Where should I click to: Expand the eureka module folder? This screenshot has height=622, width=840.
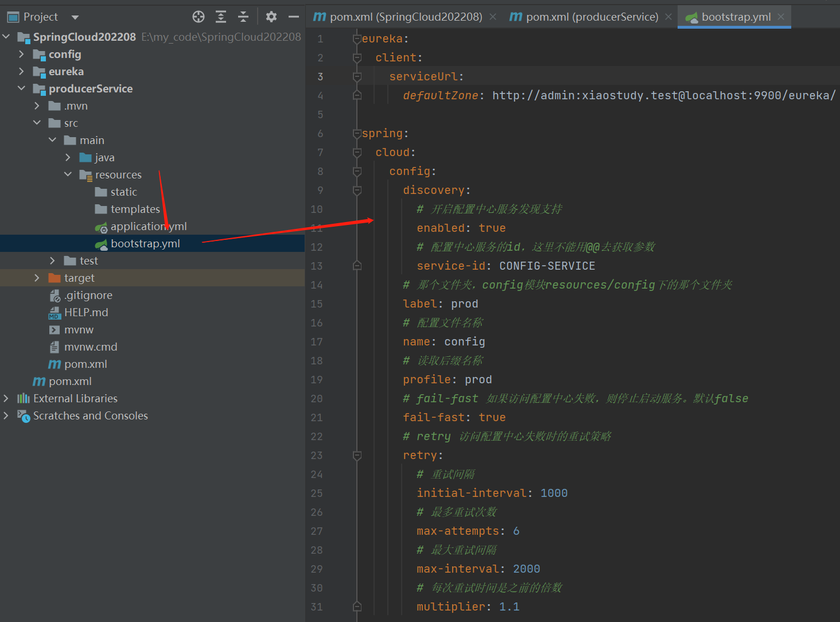[22, 71]
